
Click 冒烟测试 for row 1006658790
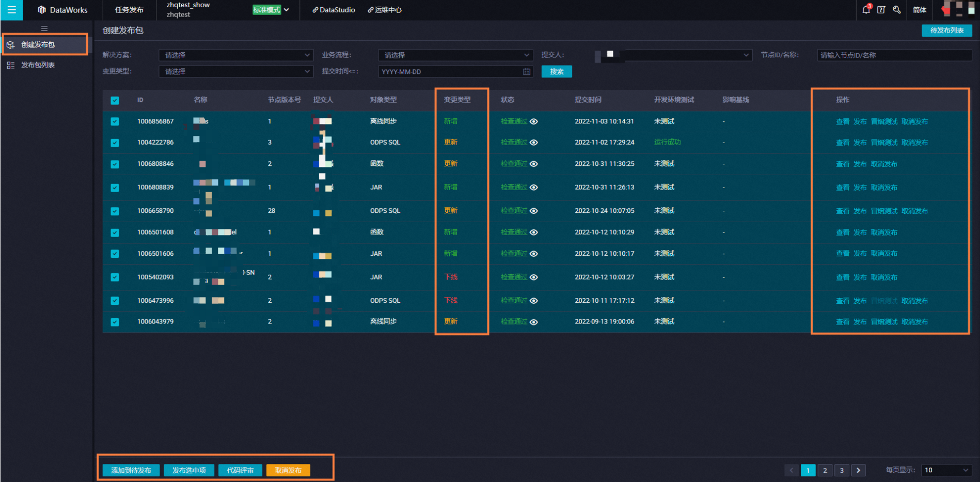pyautogui.click(x=884, y=211)
